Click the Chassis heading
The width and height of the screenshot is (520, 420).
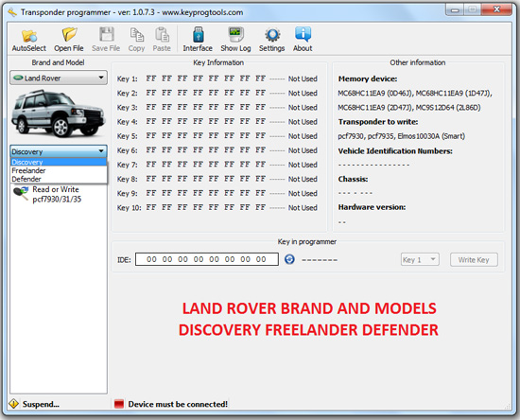pyautogui.click(x=353, y=179)
